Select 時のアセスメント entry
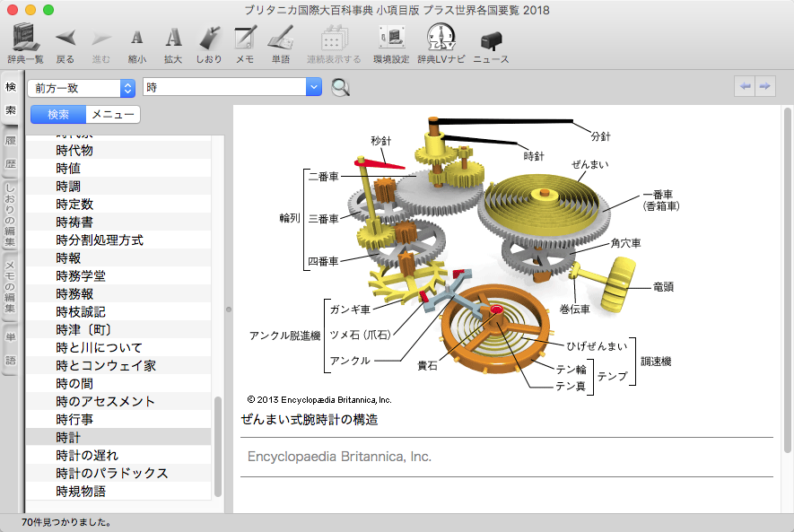Viewport: 794px width, 532px height. coord(118,401)
